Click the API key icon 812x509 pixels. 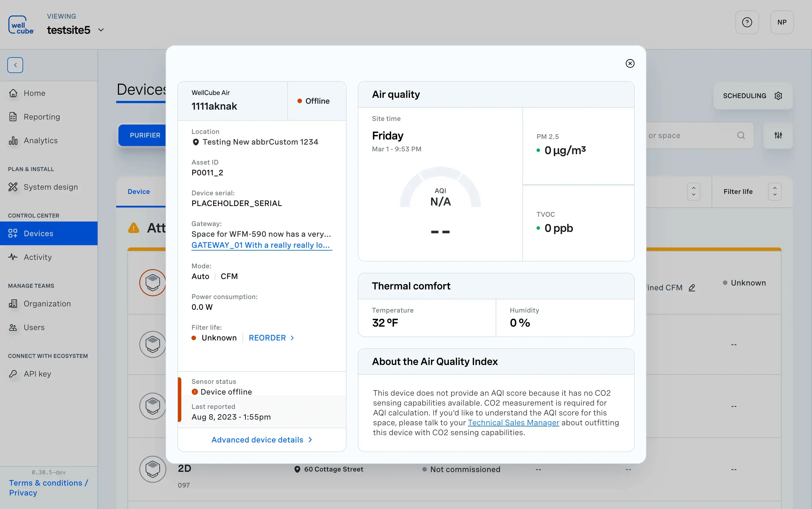point(13,374)
